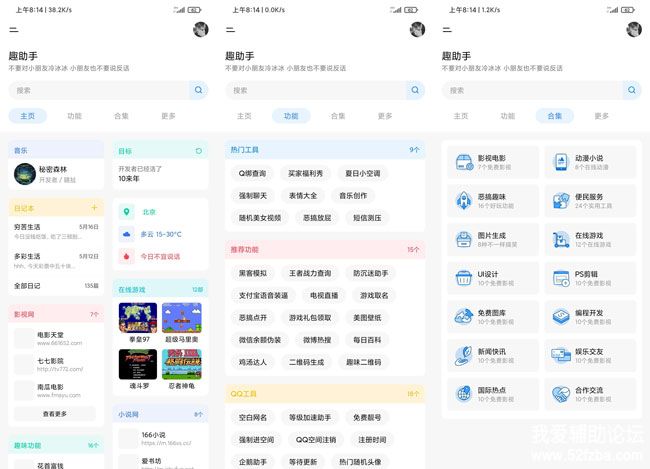The height and width of the screenshot is (469, 650).
Task: Tap the 北京 location pin icon
Action: coord(126,212)
